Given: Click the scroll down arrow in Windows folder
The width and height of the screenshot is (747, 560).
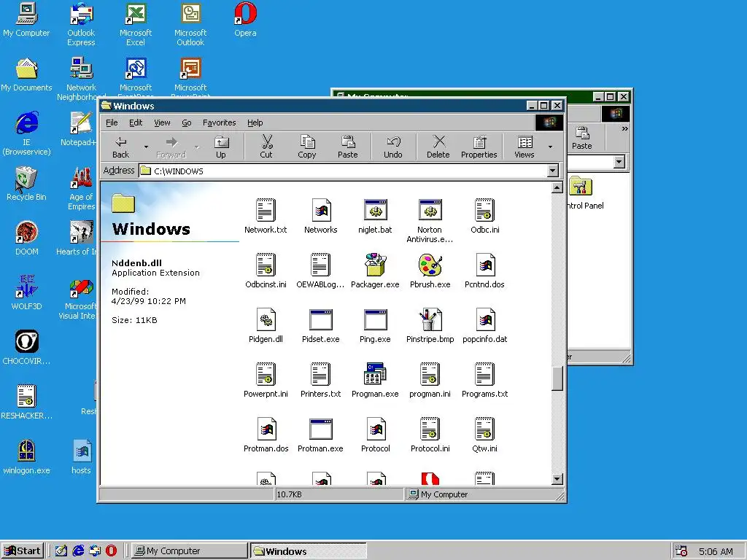Looking at the screenshot, I should point(557,479).
